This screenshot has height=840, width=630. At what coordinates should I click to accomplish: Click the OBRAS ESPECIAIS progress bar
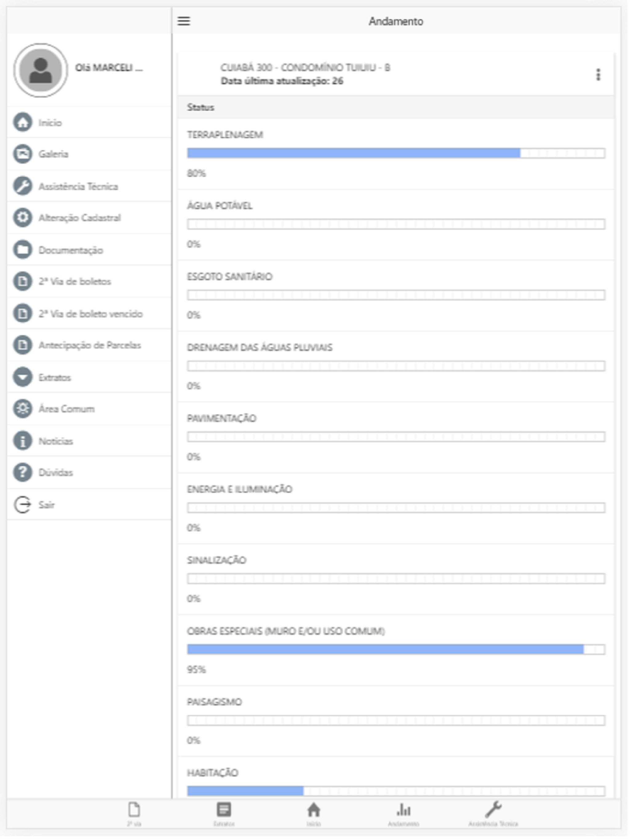tap(396, 649)
